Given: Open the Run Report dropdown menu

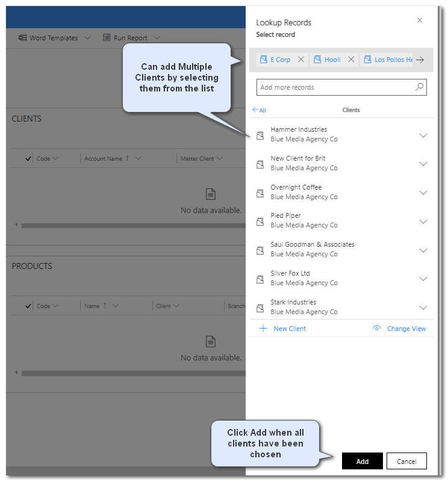Looking at the screenshot, I should [157, 38].
